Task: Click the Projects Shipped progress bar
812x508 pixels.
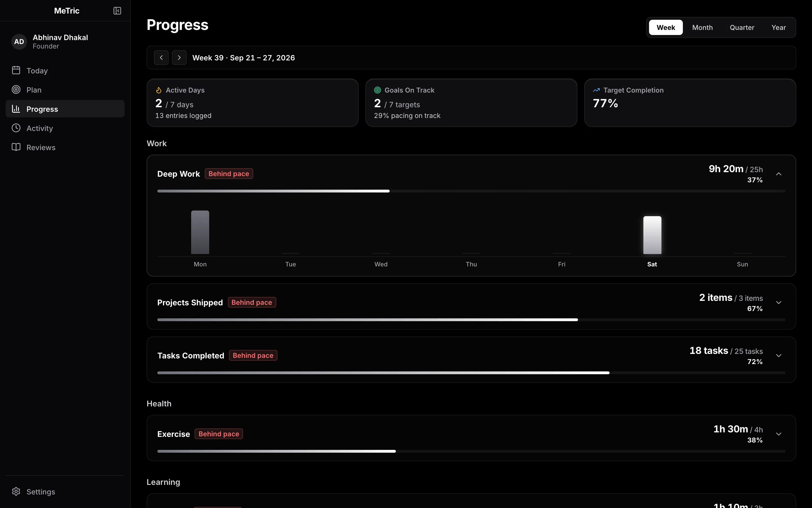Action: pyautogui.click(x=471, y=319)
